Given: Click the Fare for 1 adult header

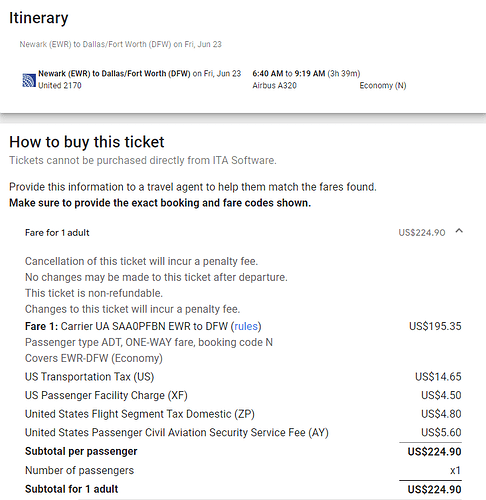Looking at the screenshot, I should [57, 233].
